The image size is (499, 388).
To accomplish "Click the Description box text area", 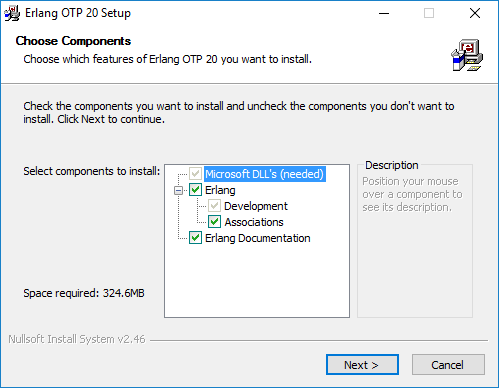I will pos(412,194).
